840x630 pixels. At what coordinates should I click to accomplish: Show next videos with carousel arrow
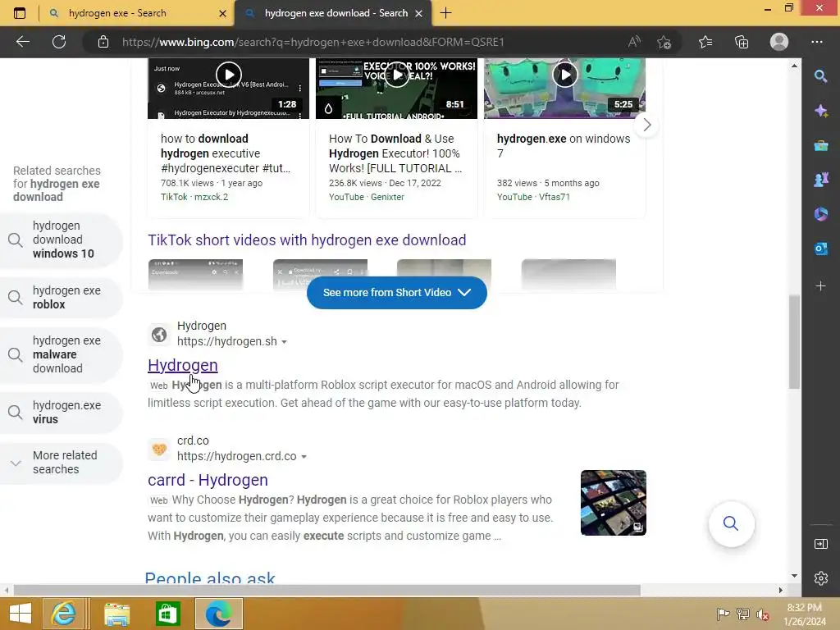[646, 125]
